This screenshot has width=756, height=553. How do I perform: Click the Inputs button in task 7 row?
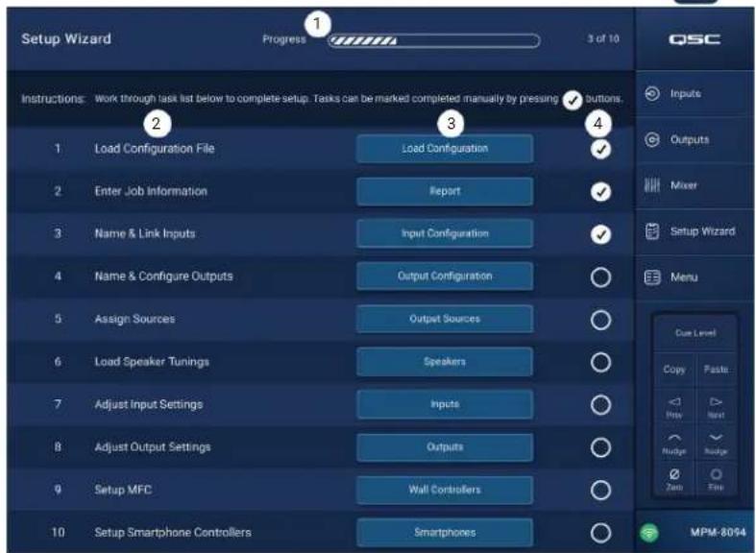pyautogui.click(x=445, y=404)
